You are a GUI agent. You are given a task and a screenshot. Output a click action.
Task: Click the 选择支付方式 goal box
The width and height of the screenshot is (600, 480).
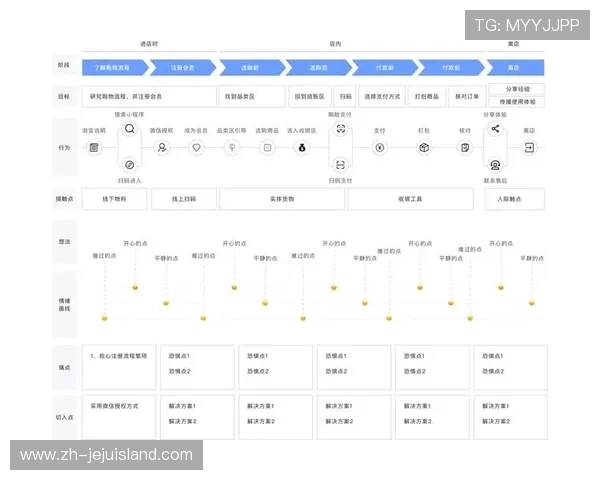coord(382,96)
